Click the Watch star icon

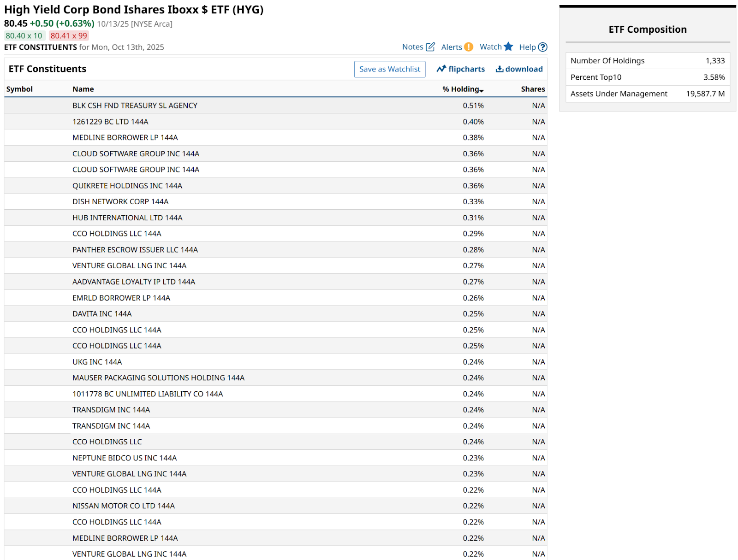pyautogui.click(x=508, y=47)
